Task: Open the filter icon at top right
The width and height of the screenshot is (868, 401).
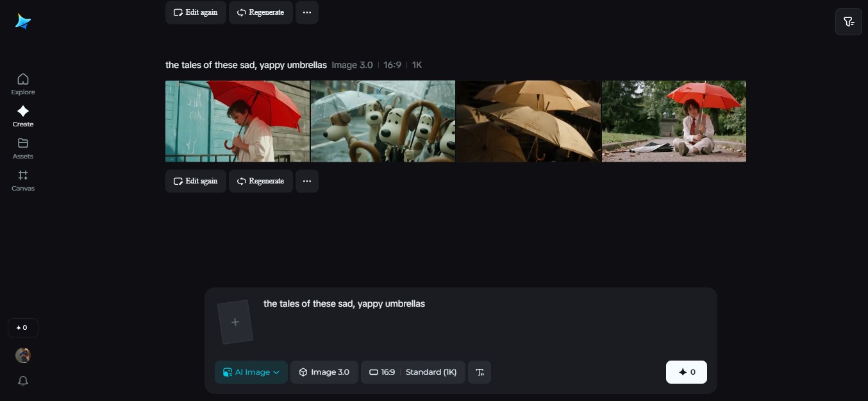Action: tap(849, 22)
